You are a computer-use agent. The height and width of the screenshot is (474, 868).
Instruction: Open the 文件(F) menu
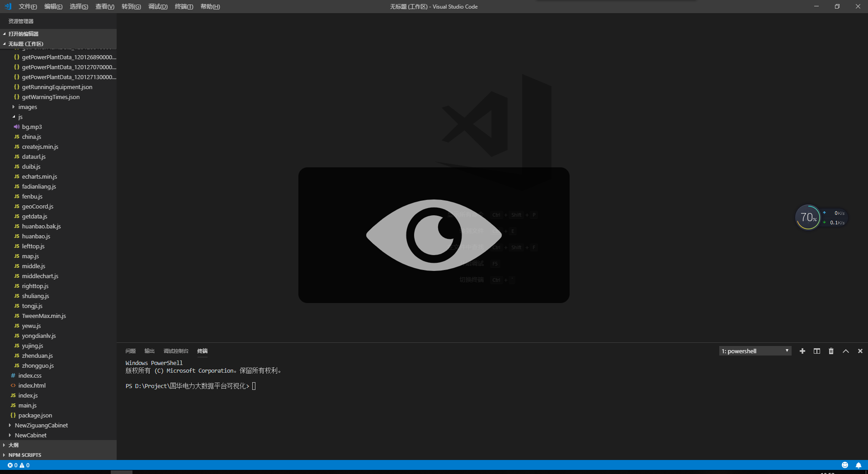pyautogui.click(x=28, y=6)
